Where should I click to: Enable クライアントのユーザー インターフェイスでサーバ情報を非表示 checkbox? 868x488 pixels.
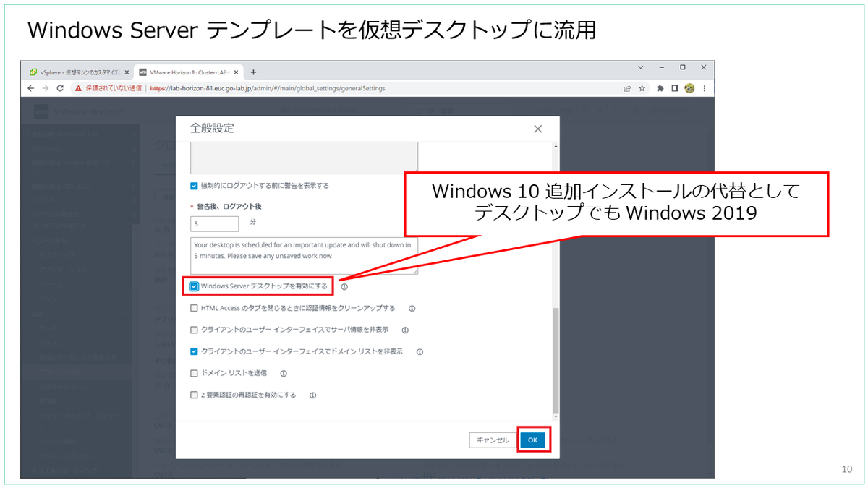click(x=194, y=330)
